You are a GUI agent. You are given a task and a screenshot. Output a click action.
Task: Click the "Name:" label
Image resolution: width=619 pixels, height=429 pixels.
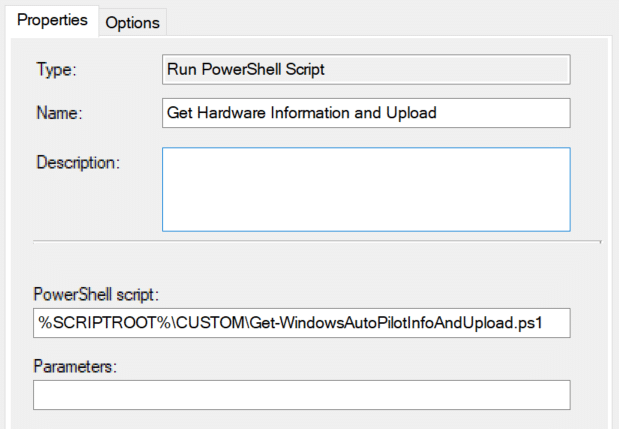[59, 113]
